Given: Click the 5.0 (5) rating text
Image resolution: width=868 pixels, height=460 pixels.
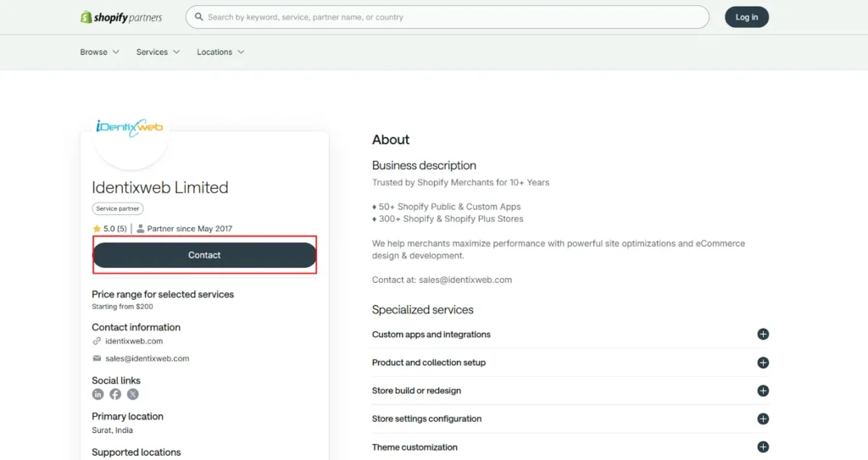Looking at the screenshot, I should coord(115,229).
